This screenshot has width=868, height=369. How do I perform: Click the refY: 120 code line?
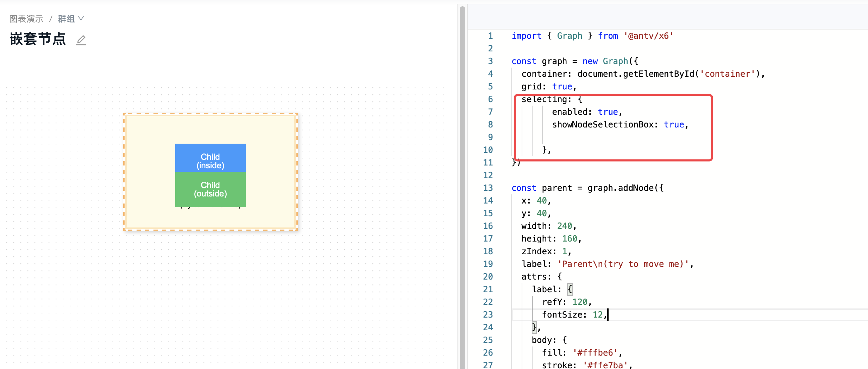point(567,302)
